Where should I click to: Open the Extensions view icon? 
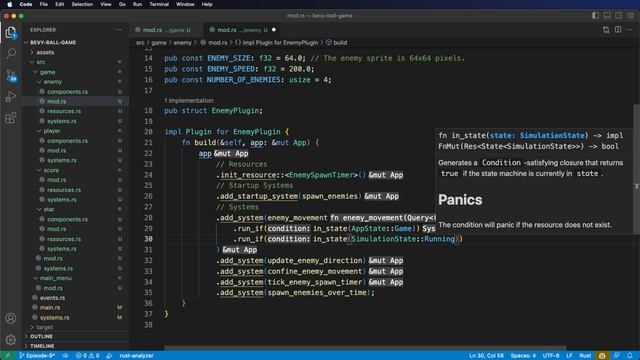tap(11, 118)
